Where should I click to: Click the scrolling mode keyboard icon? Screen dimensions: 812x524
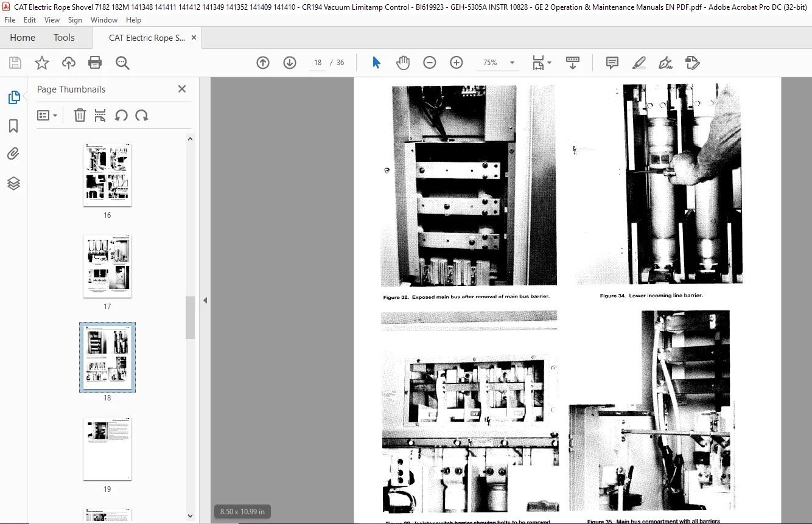573,63
